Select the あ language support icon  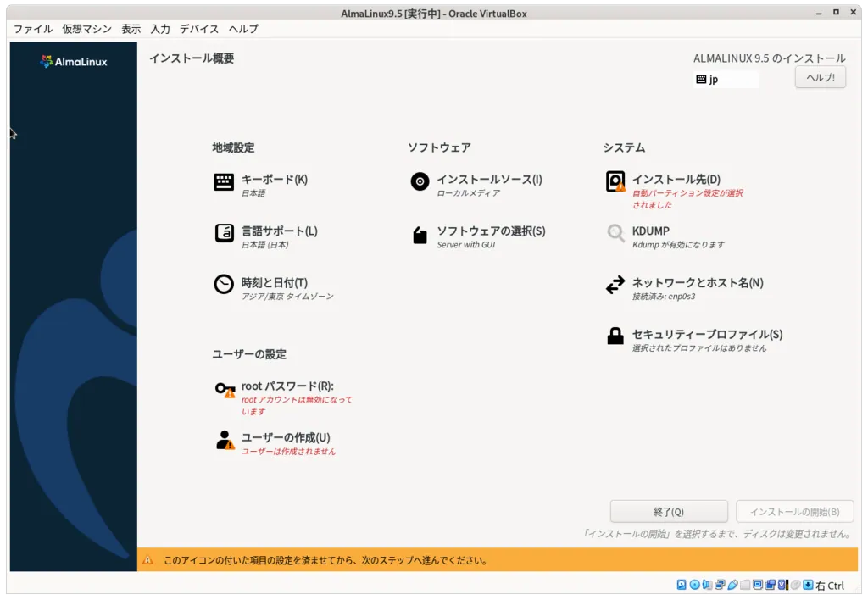click(x=221, y=234)
